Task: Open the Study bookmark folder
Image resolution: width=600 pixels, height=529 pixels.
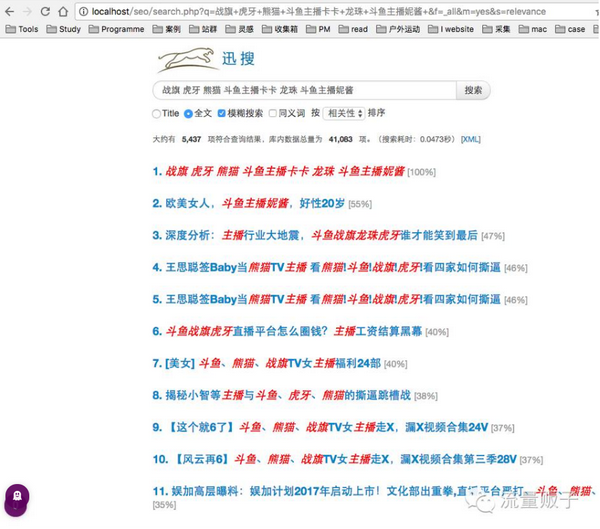Action: [x=64, y=29]
